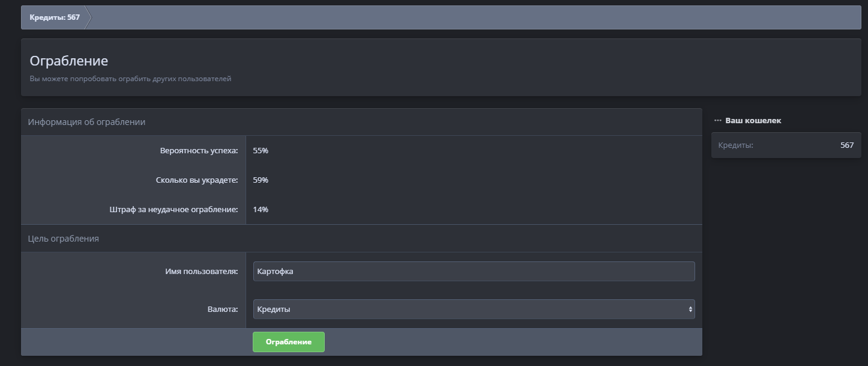Click the Штраф за неудачное ограбление label
Screen dimensions: 868x366
(174, 210)
